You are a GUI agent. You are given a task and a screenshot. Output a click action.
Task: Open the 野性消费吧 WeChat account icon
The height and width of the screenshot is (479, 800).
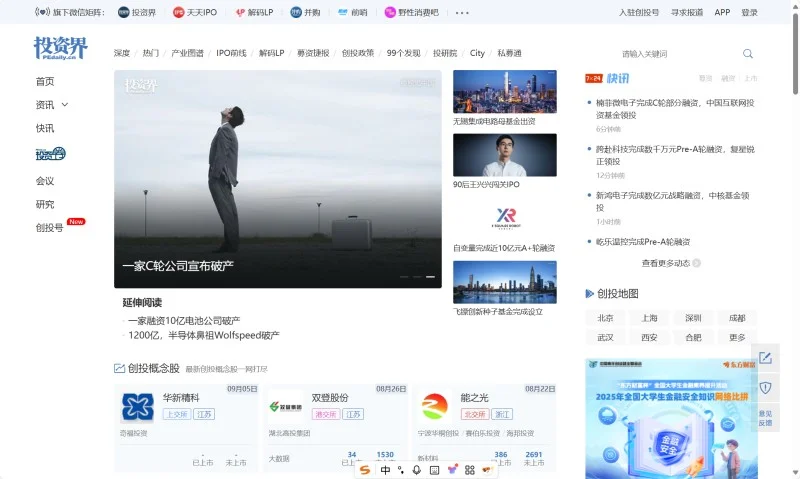pyautogui.click(x=390, y=12)
